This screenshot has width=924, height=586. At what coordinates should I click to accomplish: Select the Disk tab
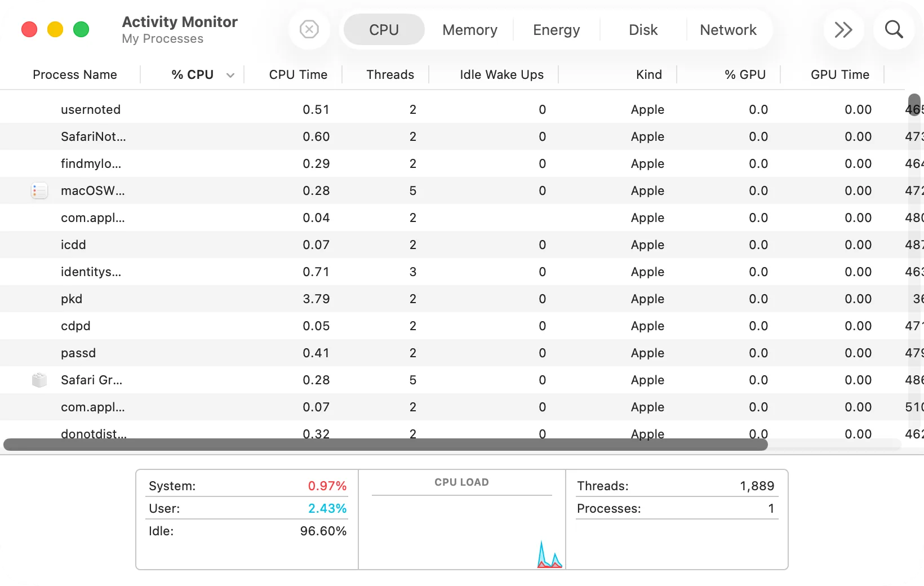coord(643,29)
